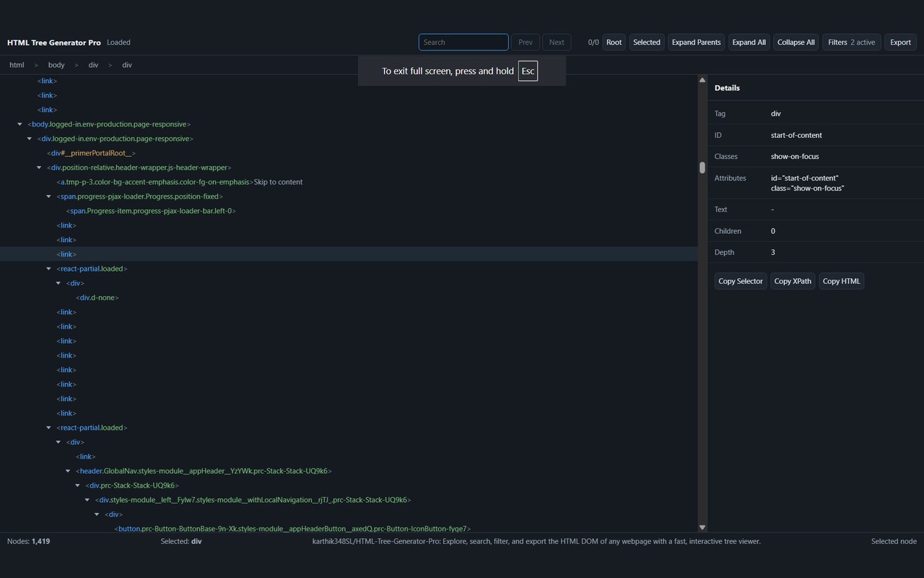Click the Depth value '3'
Image resolution: width=924 pixels, height=578 pixels.
[x=773, y=252]
